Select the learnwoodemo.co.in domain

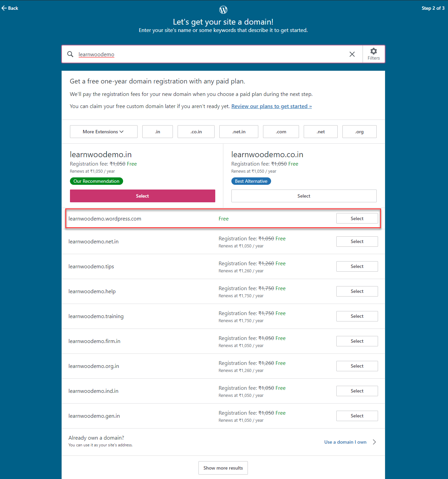click(x=304, y=196)
